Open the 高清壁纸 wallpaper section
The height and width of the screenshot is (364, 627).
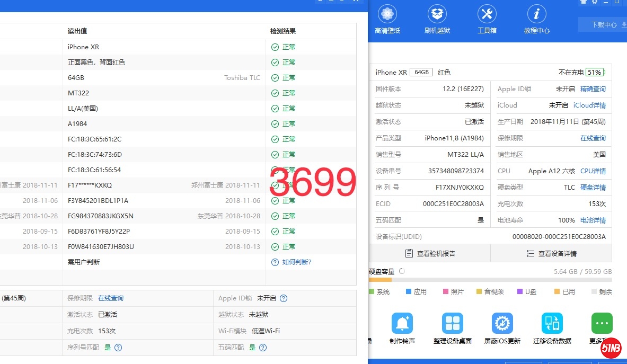[x=387, y=20]
